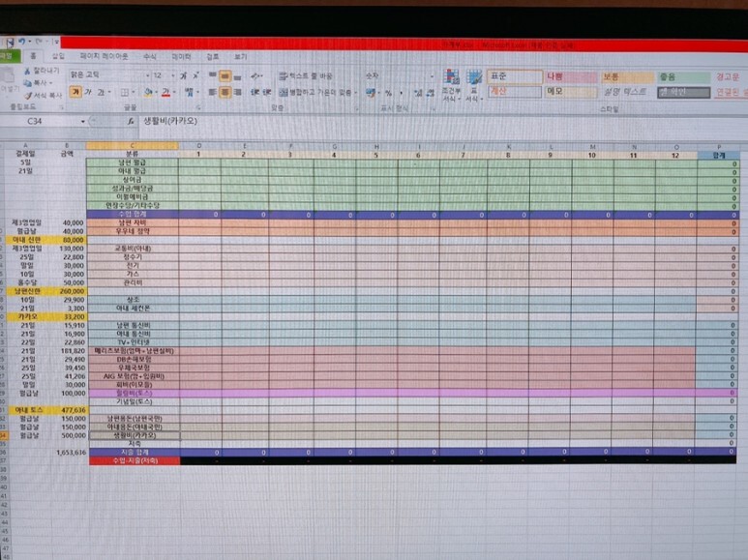Click the increase indent icon
Viewport: 748px width, 560px height.
coord(267,92)
